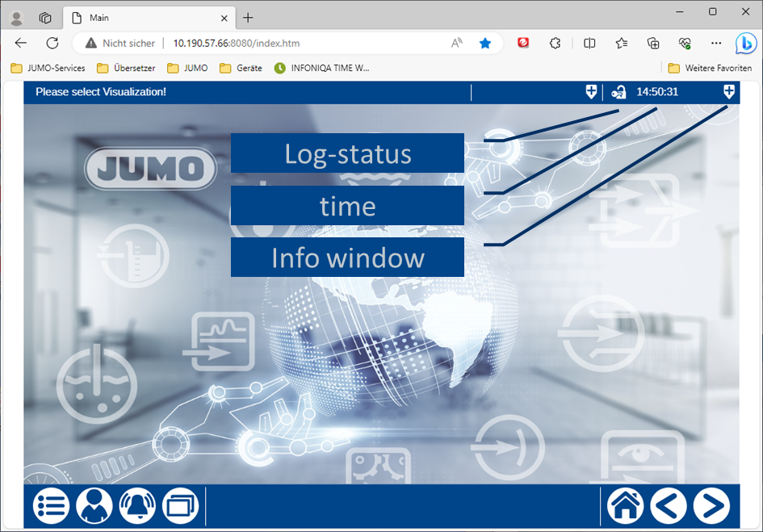
Task: Go to the home screen icon
Action: click(626, 506)
